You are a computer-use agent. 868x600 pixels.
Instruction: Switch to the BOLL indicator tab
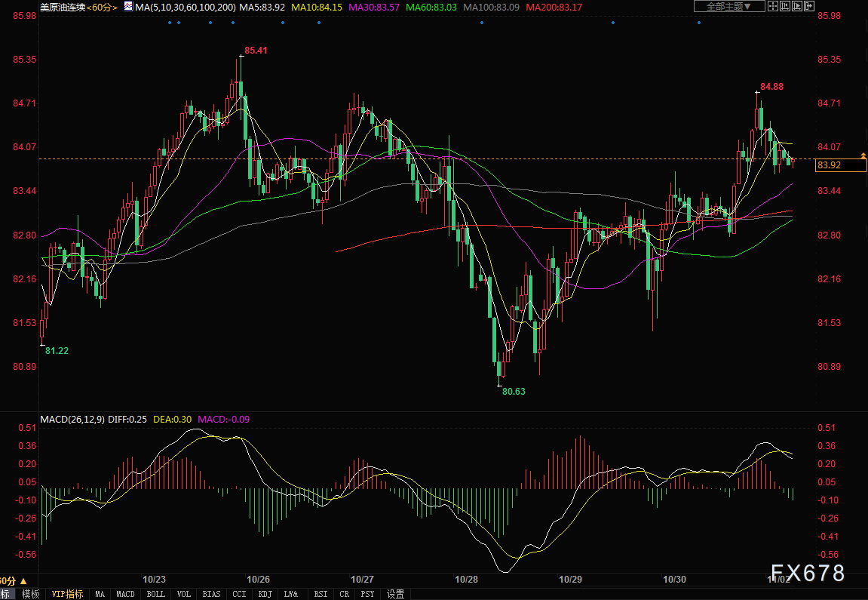click(156, 594)
